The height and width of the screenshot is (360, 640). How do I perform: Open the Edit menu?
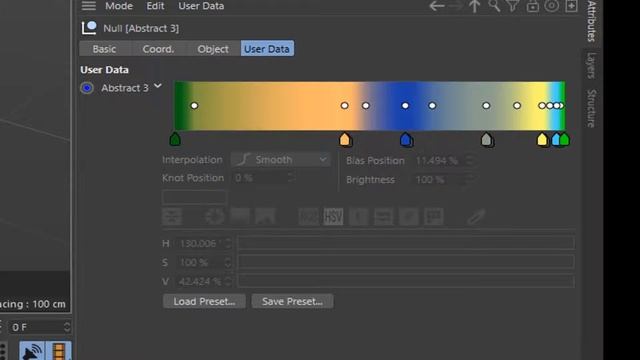[x=155, y=6]
